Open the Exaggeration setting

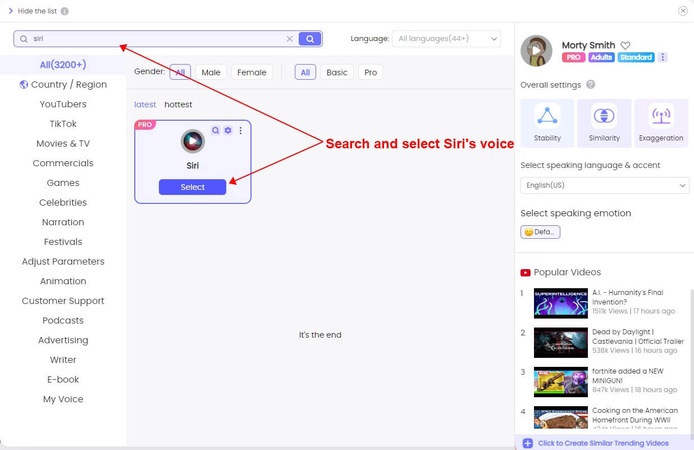(x=661, y=123)
